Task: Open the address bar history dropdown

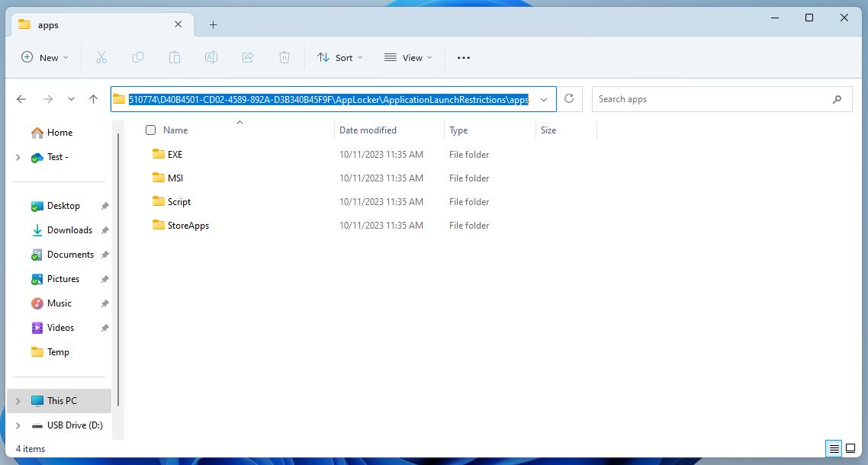Action: [x=544, y=99]
